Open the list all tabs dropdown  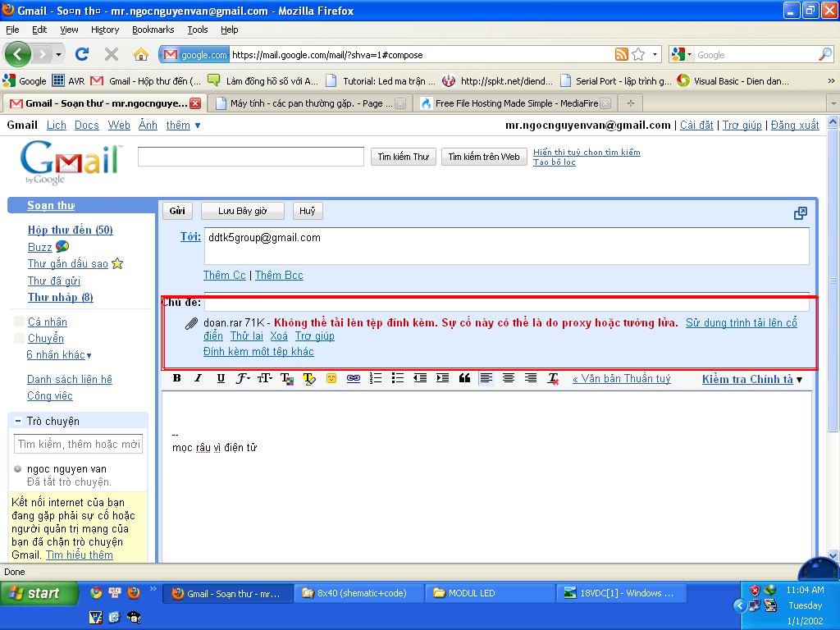click(833, 103)
